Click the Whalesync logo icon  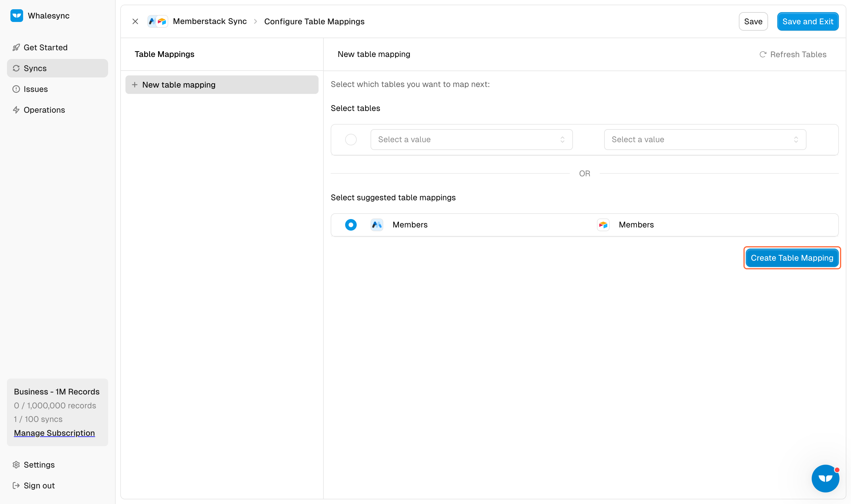pos(17,16)
